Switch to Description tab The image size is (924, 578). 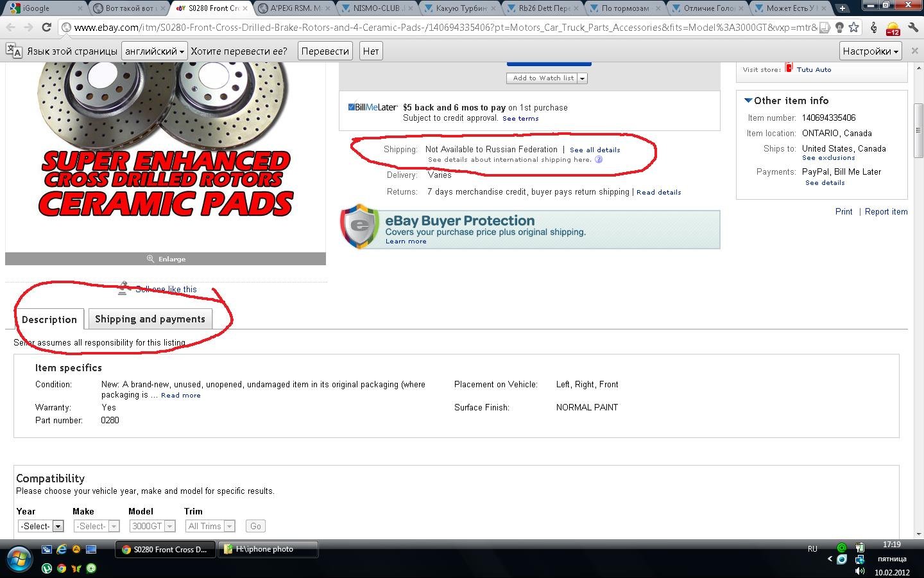click(49, 319)
